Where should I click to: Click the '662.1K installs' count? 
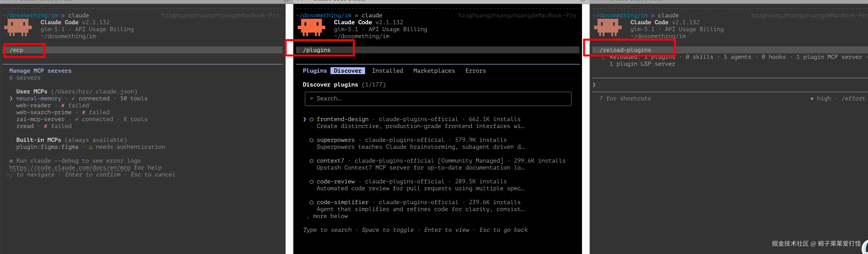pos(495,119)
